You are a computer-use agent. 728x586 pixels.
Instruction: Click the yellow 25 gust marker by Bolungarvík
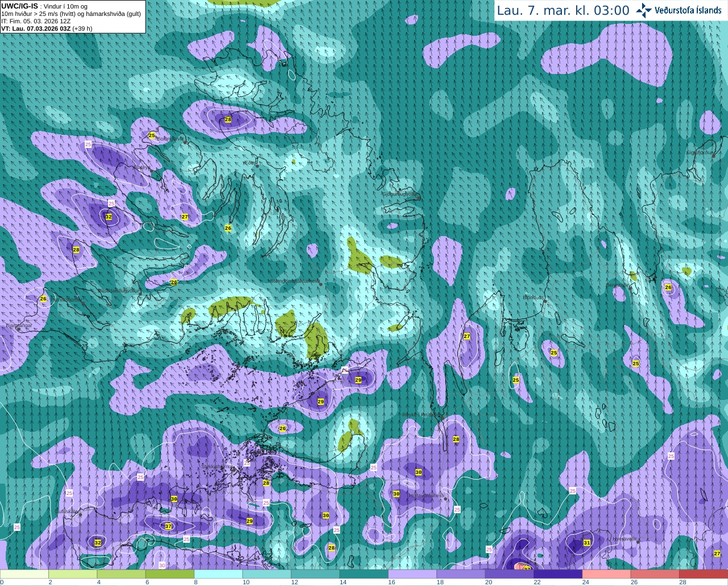click(151, 135)
